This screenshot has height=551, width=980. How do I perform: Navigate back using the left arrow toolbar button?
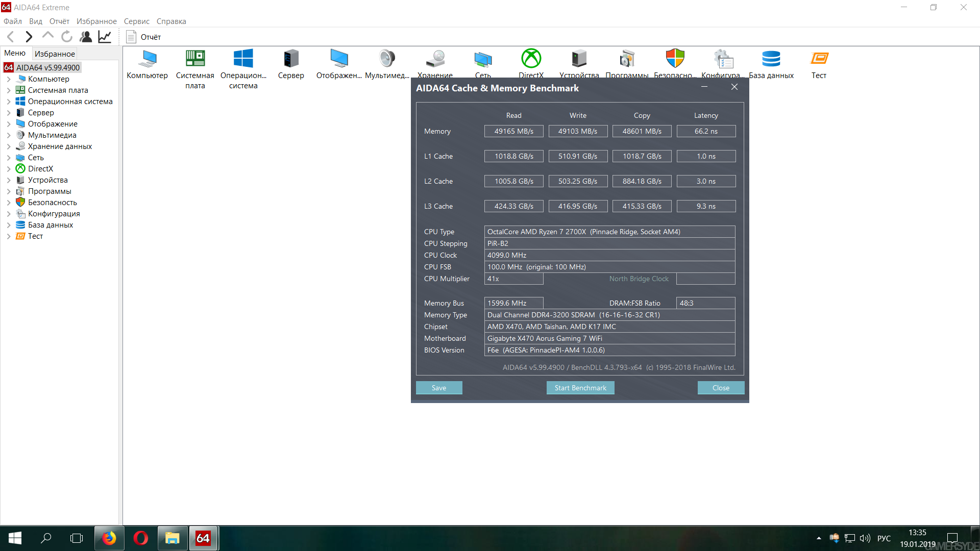tap(11, 37)
